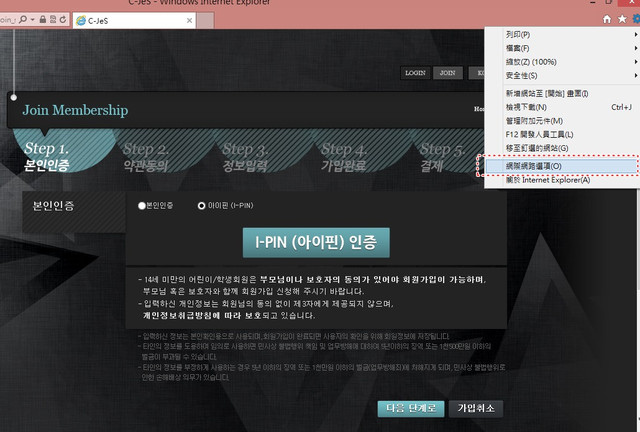Image resolution: width=640 pixels, height=432 pixels.
Task: Open the Favorites star icon
Action: [622, 19]
